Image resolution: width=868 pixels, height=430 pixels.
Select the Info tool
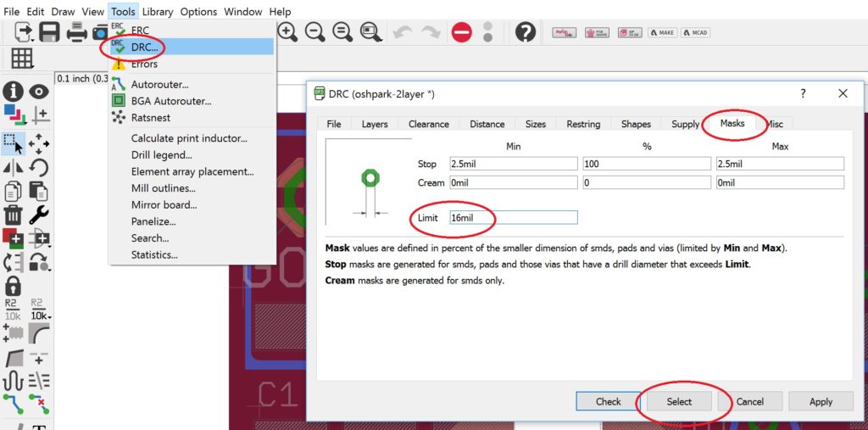14,92
